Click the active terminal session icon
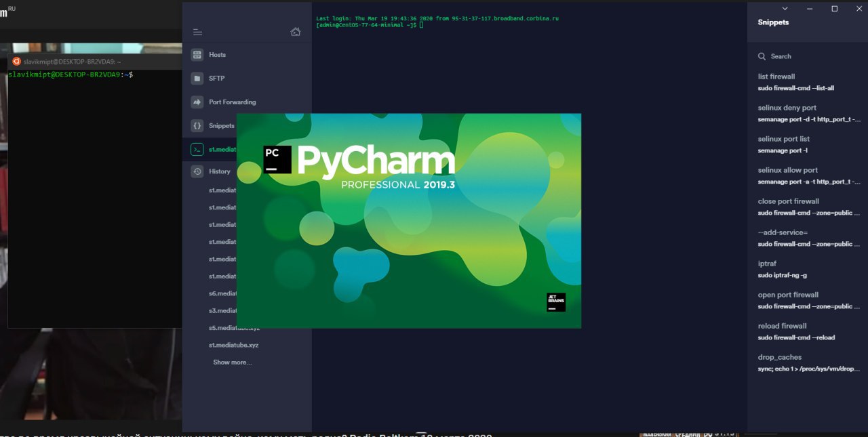This screenshot has width=868, height=437. [x=197, y=150]
